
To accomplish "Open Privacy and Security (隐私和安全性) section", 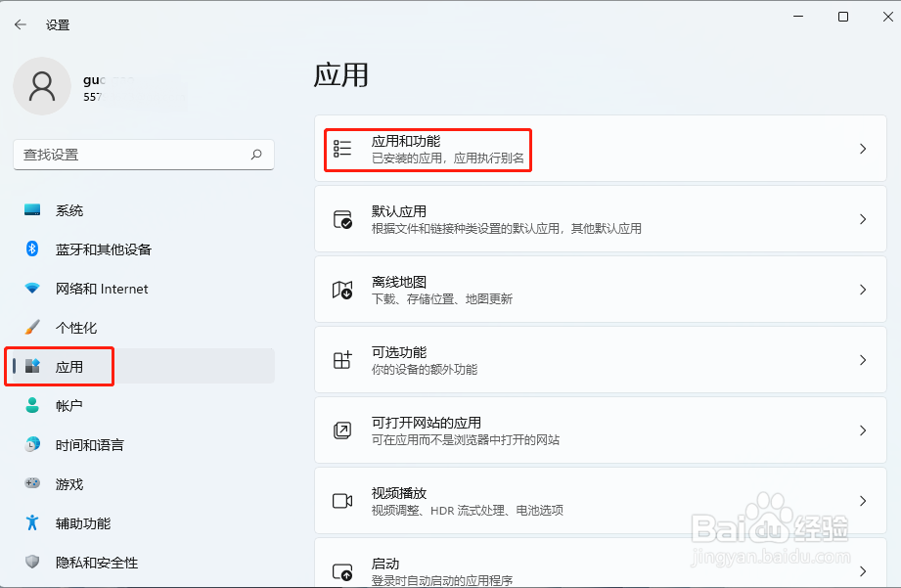I will (96, 563).
